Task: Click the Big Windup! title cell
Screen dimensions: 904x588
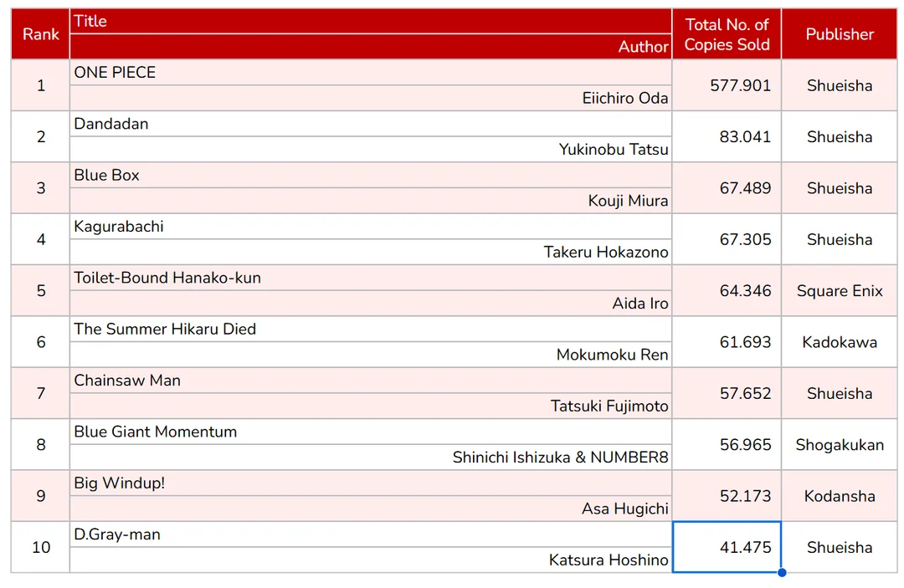Action: pyautogui.click(x=371, y=483)
